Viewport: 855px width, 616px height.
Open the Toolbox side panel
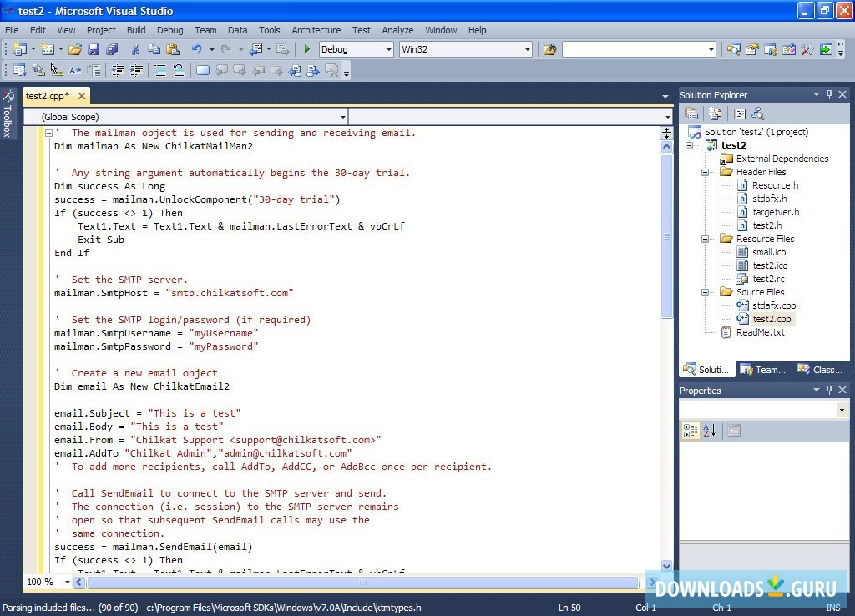pos(8,114)
